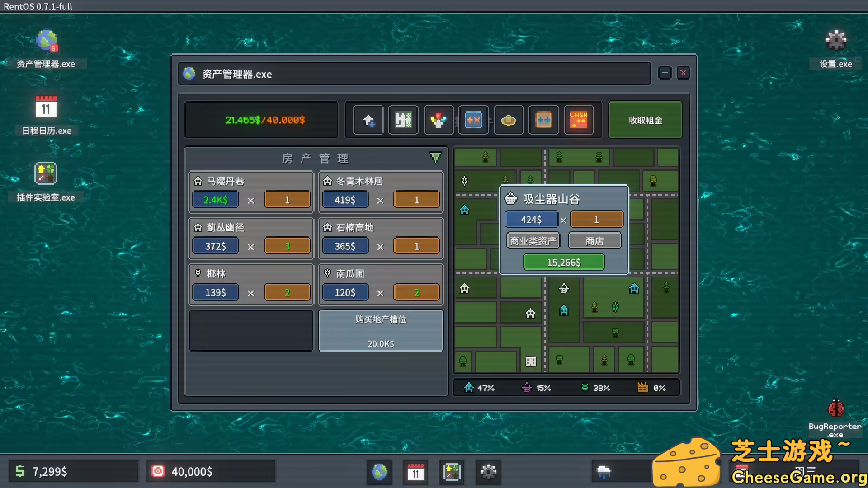Click 购买地产槽位 for 20.0K$
The width and height of the screenshot is (868, 488).
point(381,331)
